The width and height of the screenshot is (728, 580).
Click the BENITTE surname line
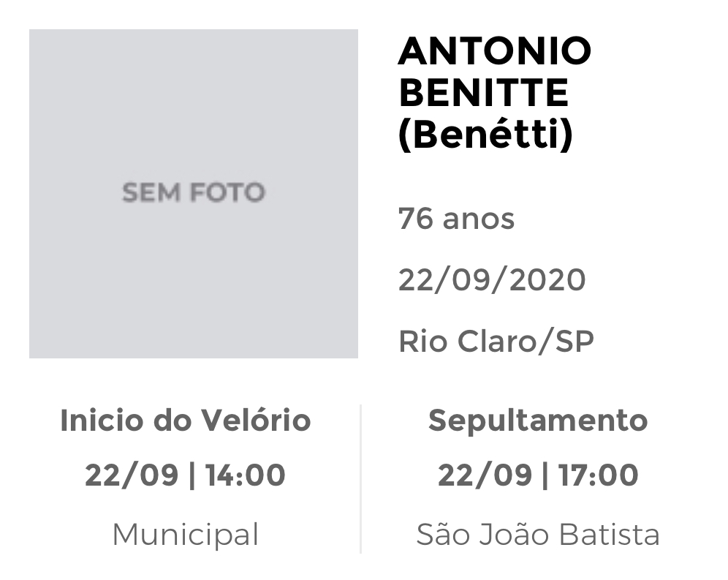pyautogui.click(x=483, y=93)
